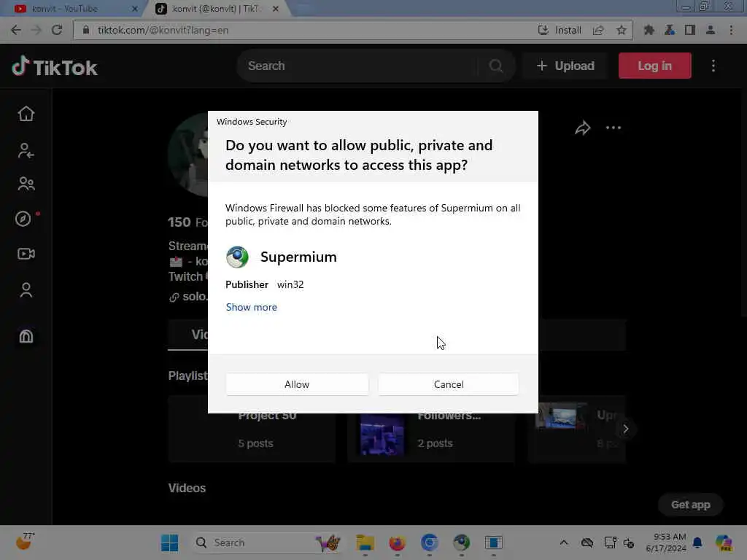
Task: Click the browser address bar
Action: pyautogui.click(x=305, y=30)
